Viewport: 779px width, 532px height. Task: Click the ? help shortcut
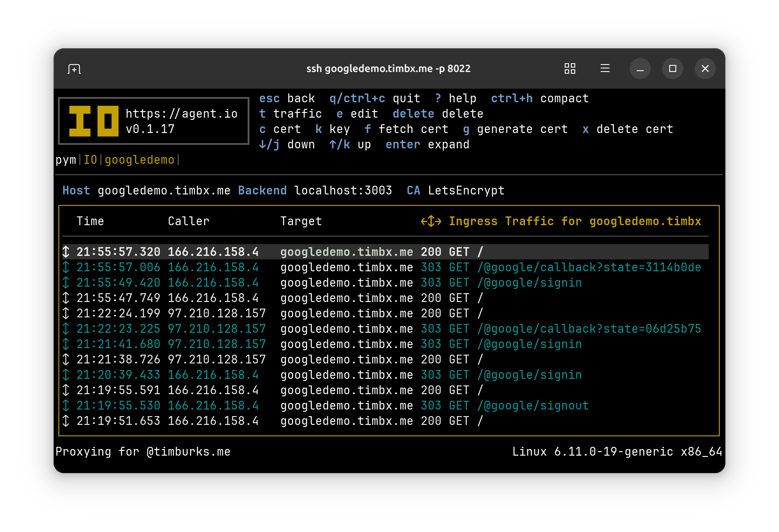coord(455,98)
